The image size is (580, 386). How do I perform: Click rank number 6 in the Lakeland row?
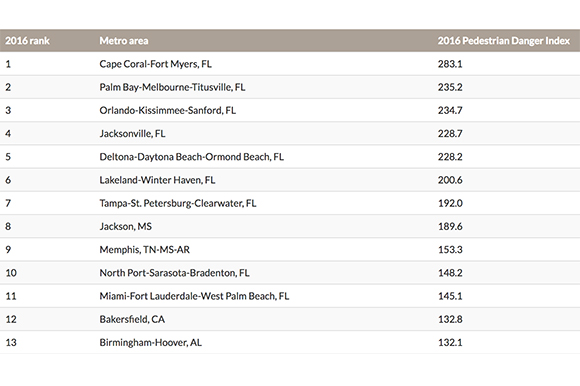coord(8,180)
